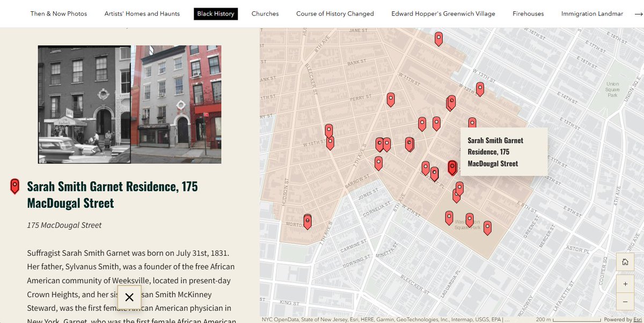The width and height of the screenshot is (644, 323).
Task: Click the lone pin near Morton Street
Action: click(308, 220)
